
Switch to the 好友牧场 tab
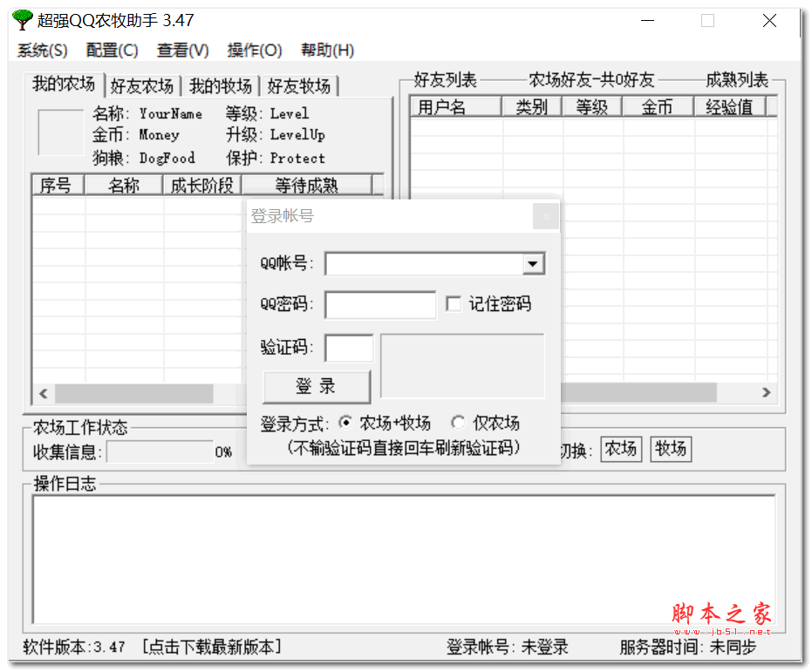(300, 85)
